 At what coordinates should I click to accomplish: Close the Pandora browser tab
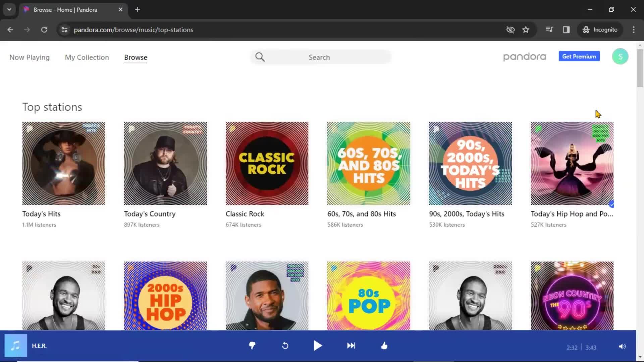(120, 9)
